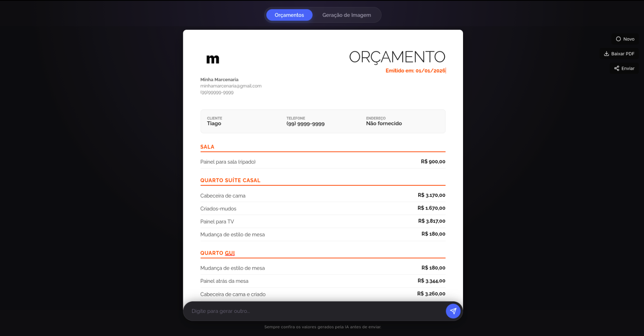The image size is (644, 336).
Task: Click the 'm' company logo
Action: click(213, 59)
